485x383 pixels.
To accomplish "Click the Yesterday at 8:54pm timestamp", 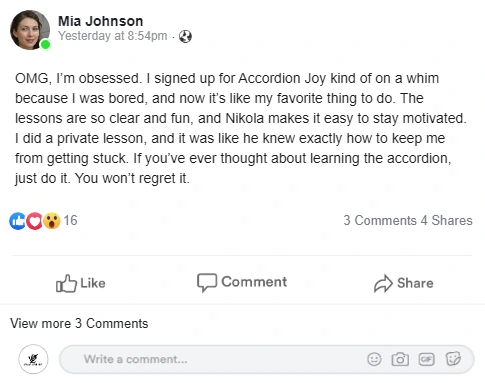I will pyautogui.click(x=113, y=36).
